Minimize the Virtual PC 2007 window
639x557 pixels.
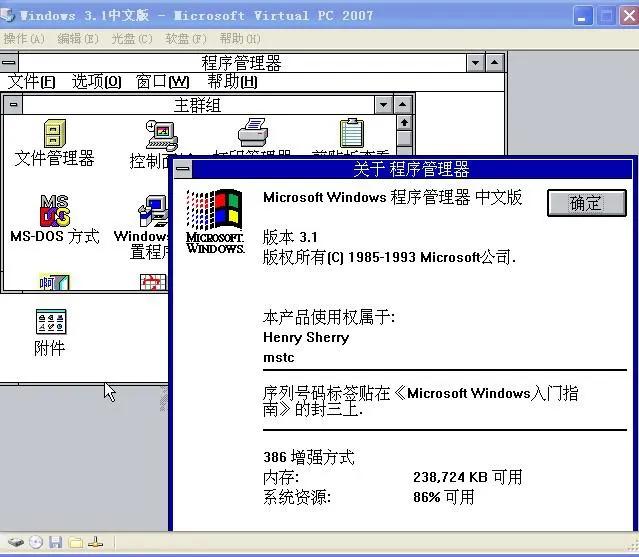583,16
